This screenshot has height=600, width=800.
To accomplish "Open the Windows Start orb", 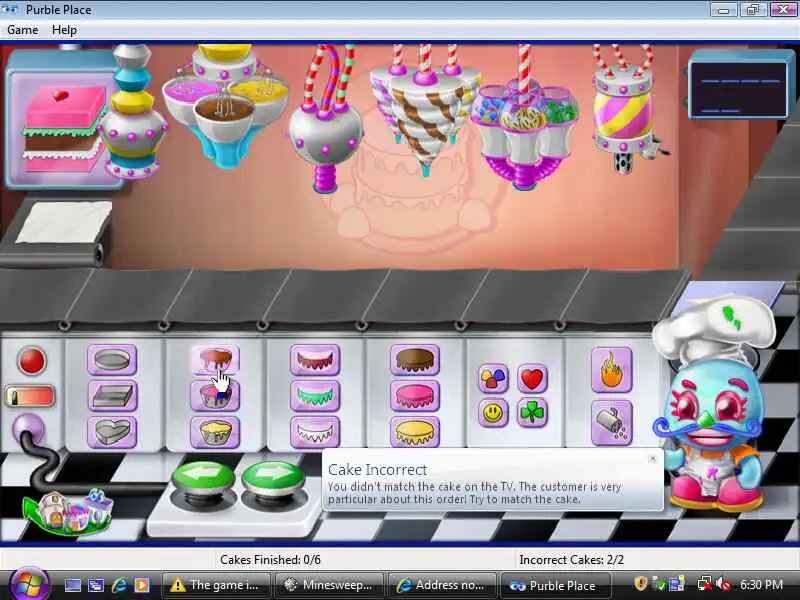I will (x=29, y=585).
